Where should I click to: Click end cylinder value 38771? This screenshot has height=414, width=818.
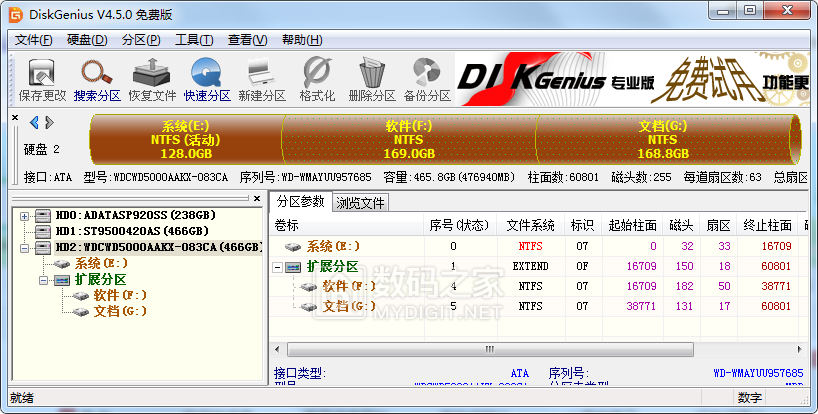pyautogui.click(x=776, y=286)
